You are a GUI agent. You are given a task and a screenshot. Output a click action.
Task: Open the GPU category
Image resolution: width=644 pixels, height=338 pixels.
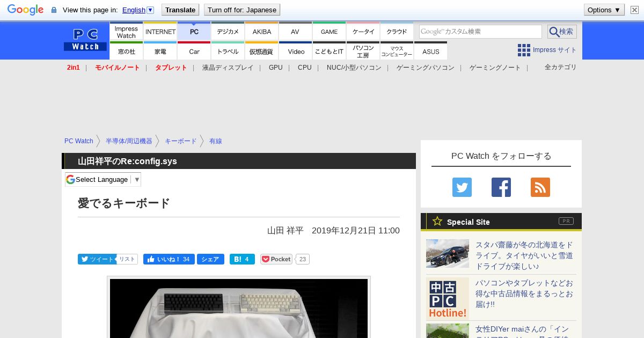click(275, 68)
